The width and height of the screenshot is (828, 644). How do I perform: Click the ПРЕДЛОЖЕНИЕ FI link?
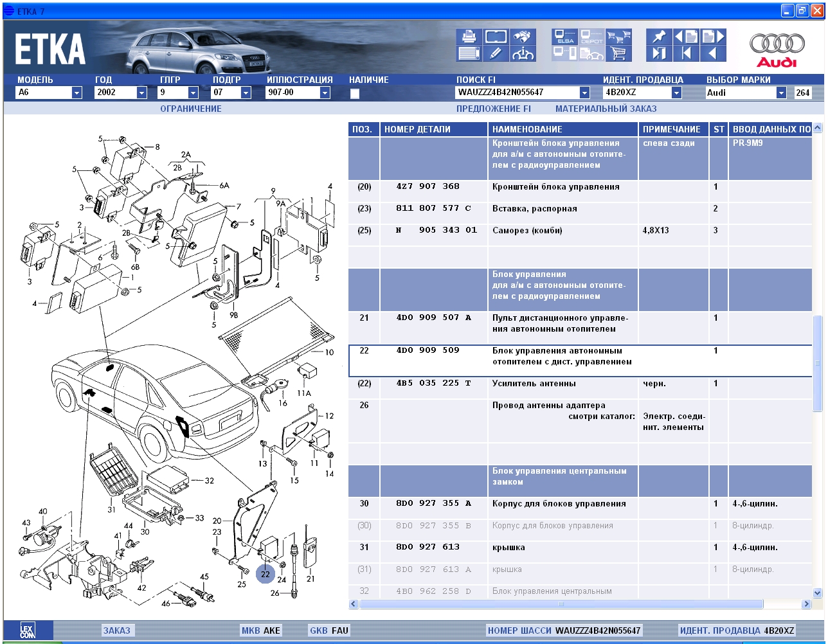coord(494,109)
